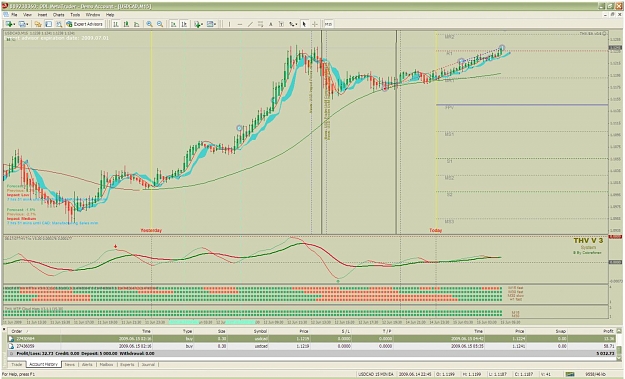
Task: Sort history by Symbol column header
Action: [248, 331]
